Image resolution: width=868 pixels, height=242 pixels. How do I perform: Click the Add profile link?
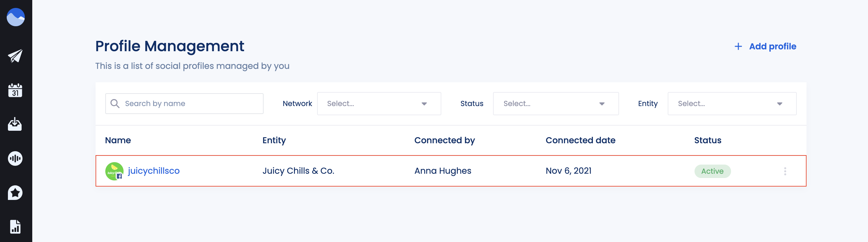(772, 47)
